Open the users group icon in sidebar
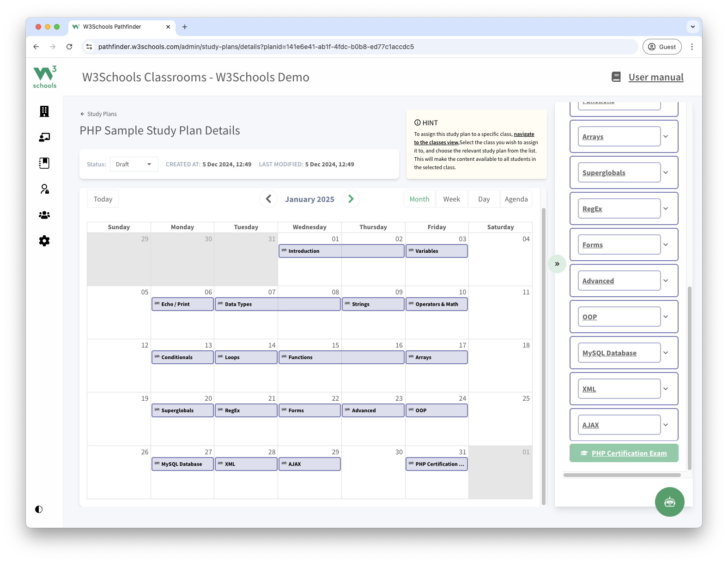This screenshot has width=728, height=562. point(44,215)
